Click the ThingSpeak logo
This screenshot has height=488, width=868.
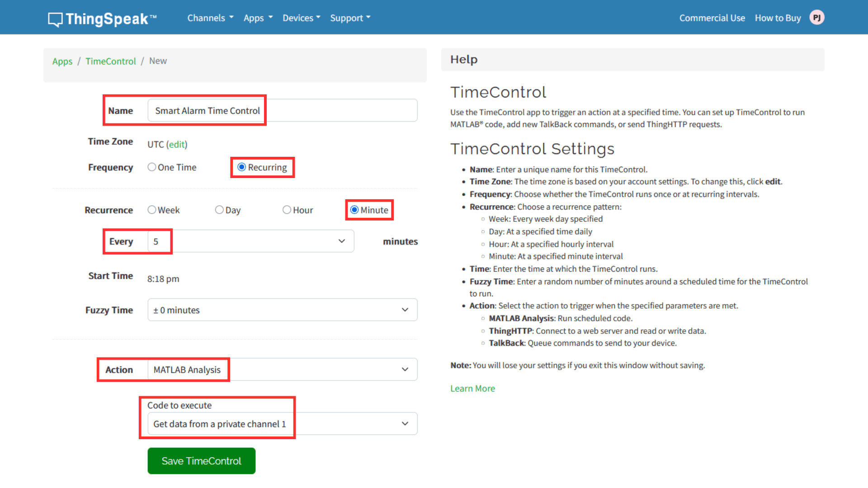(x=103, y=19)
